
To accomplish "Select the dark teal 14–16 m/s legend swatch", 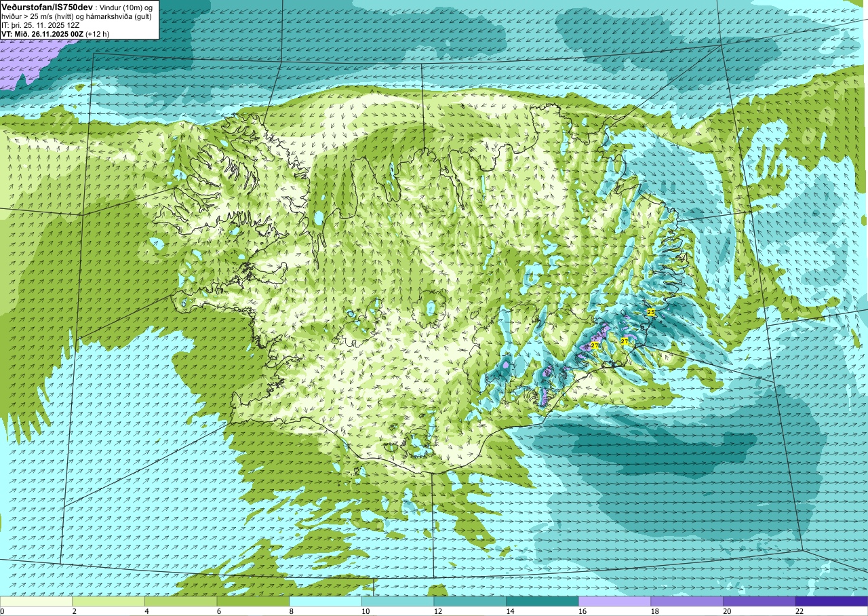I will click(x=542, y=601).
